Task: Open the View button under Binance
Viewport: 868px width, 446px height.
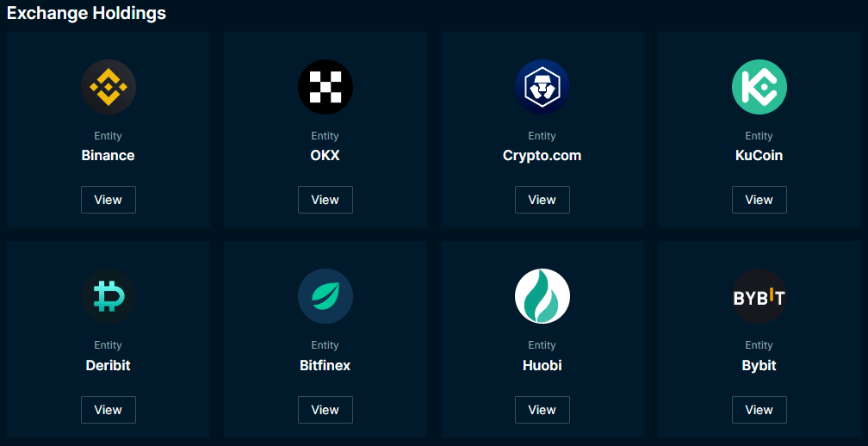Action: coord(108,200)
